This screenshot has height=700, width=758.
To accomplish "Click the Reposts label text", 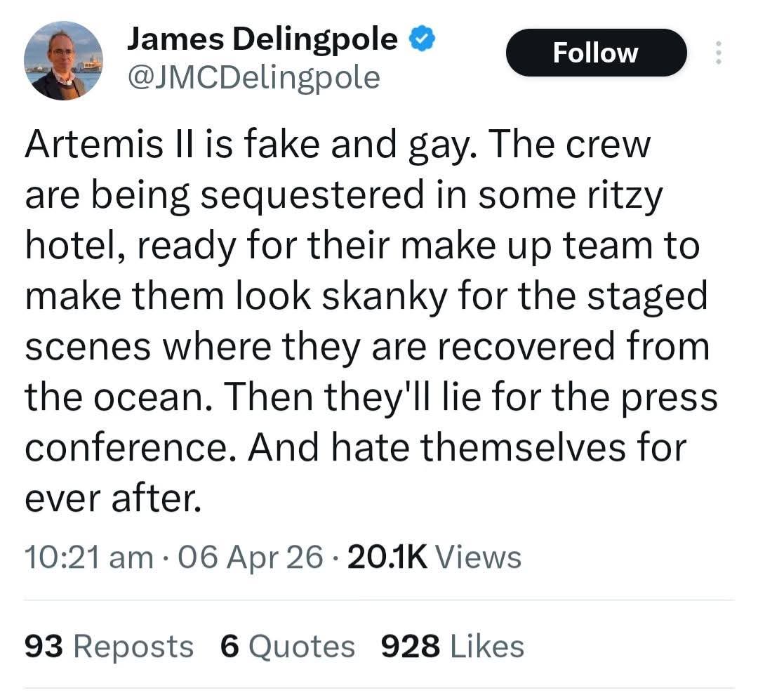I will 133,648.
